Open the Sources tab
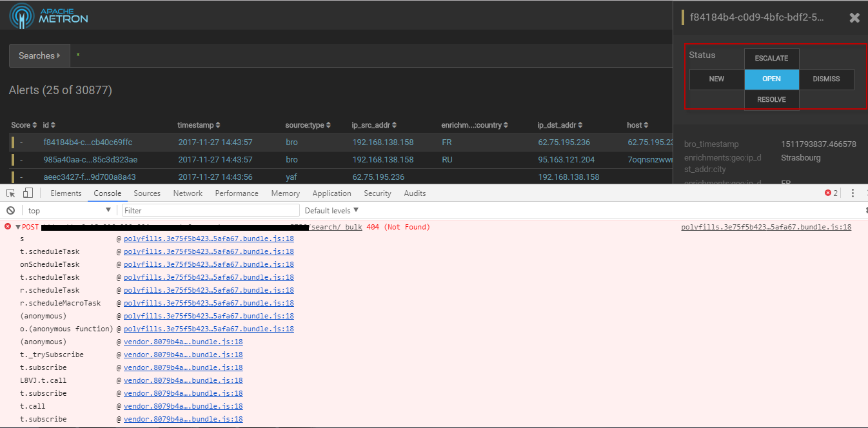The height and width of the screenshot is (428, 868). click(147, 193)
